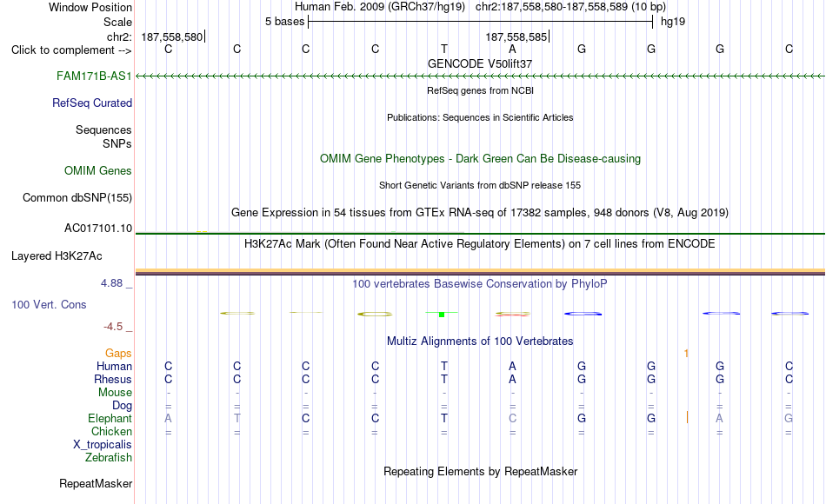Click the RepeatMasker track label
This screenshot has width=826, height=504.
click(x=96, y=483)
